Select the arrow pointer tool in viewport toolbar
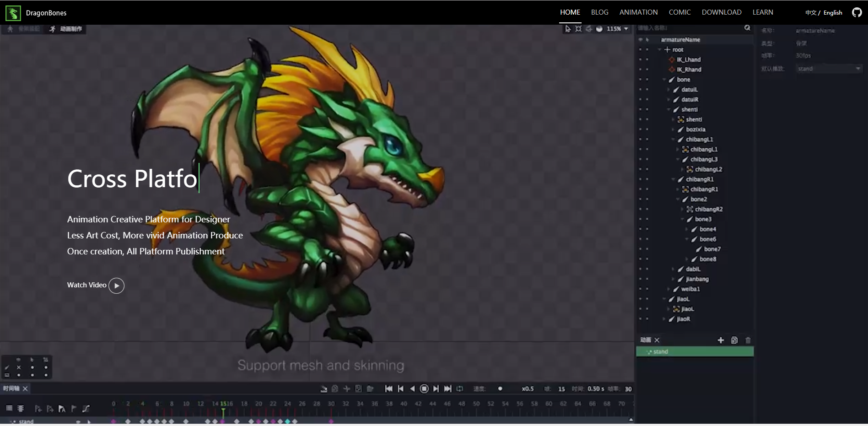This screenshot has width=868, height=426. pos(568,29)
